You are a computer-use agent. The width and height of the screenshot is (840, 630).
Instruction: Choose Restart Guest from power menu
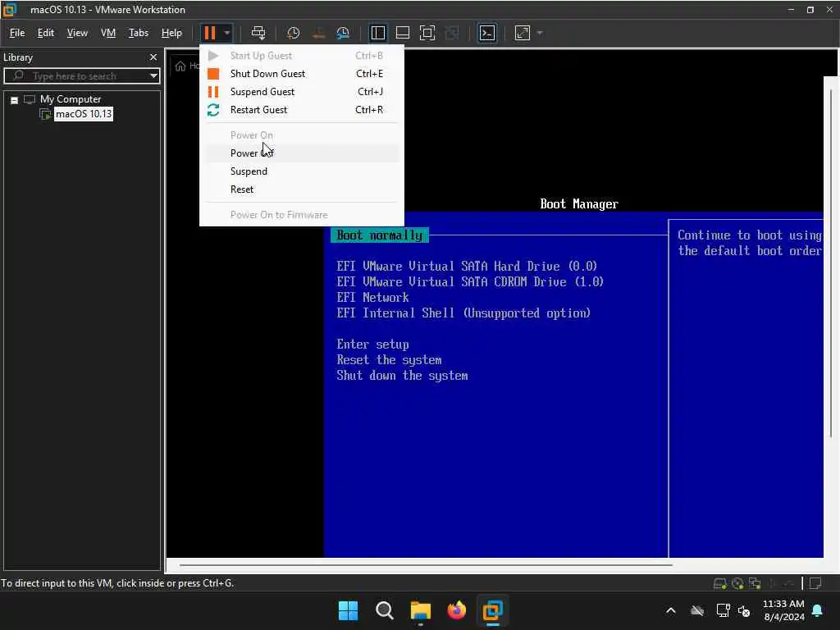pos(301,110)
